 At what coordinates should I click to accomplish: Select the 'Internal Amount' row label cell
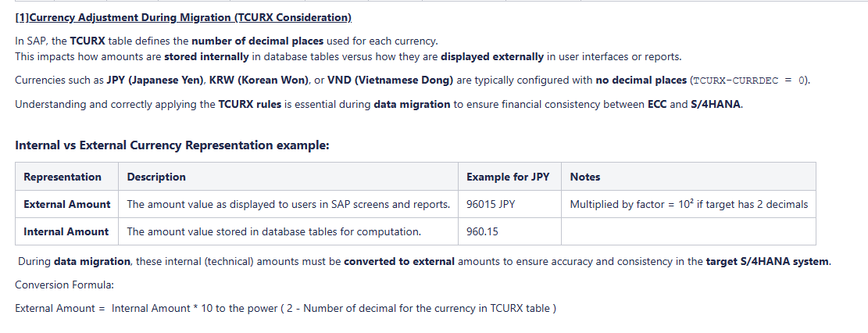66,231
